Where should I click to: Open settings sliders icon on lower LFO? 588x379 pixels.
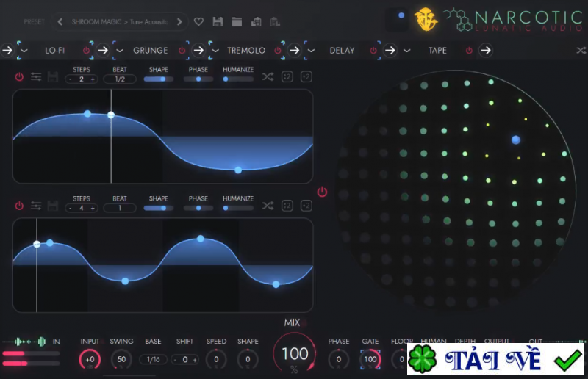(35, 206)
